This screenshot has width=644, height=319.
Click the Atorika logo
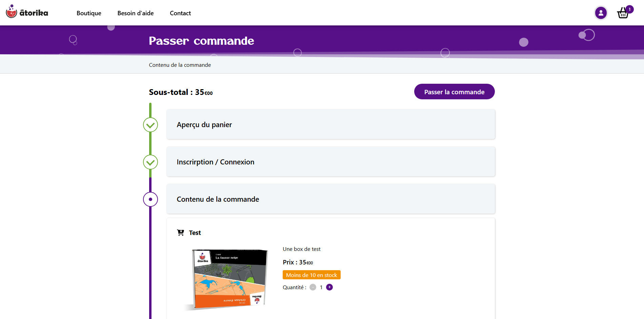coord(27,12)
